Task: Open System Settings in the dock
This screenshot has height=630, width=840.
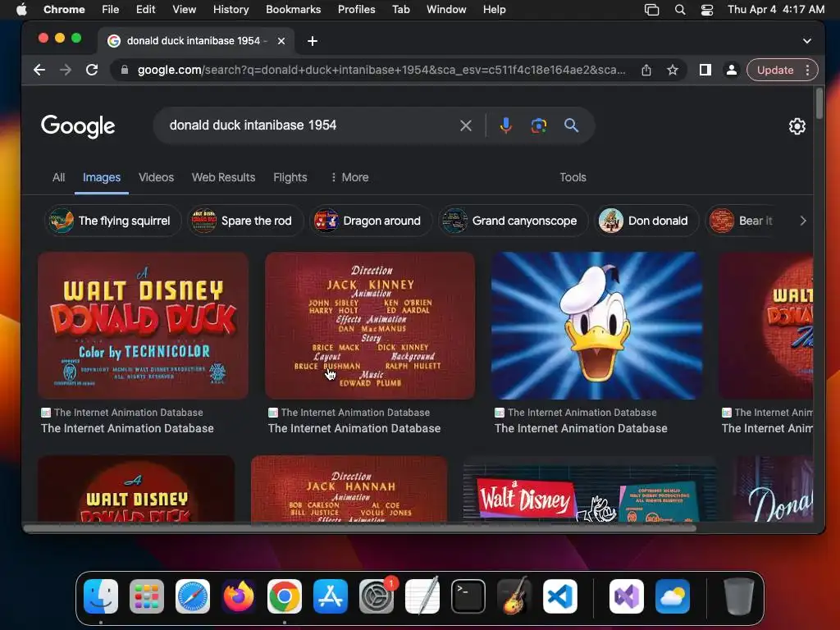Action: 376,596
